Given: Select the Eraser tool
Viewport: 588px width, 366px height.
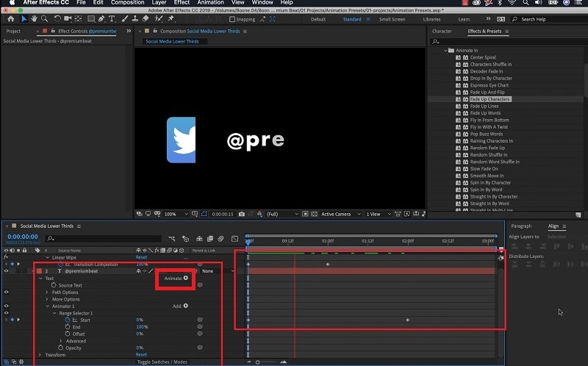Looking at the screenshot, I should (146, 19).
